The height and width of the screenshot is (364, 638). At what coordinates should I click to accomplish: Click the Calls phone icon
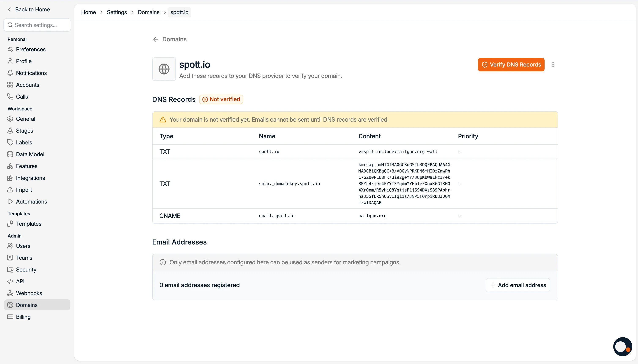click(10, 96)
